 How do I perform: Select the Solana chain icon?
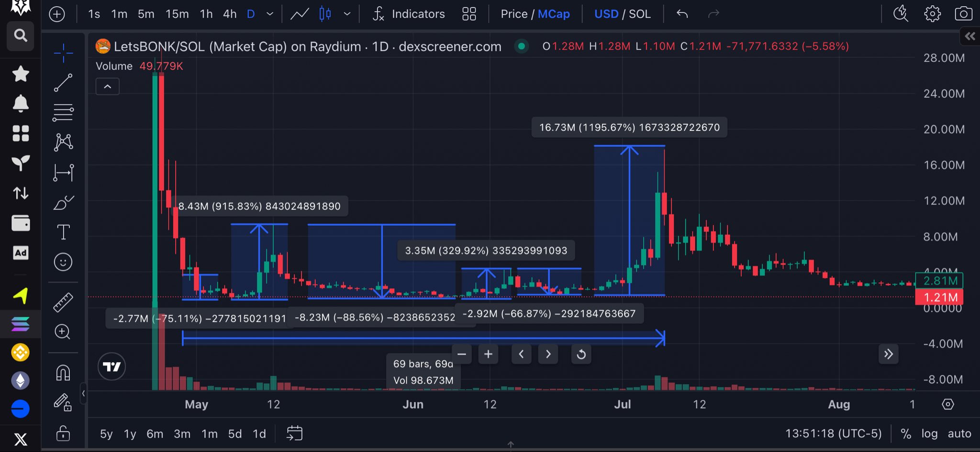coord(20,324)
